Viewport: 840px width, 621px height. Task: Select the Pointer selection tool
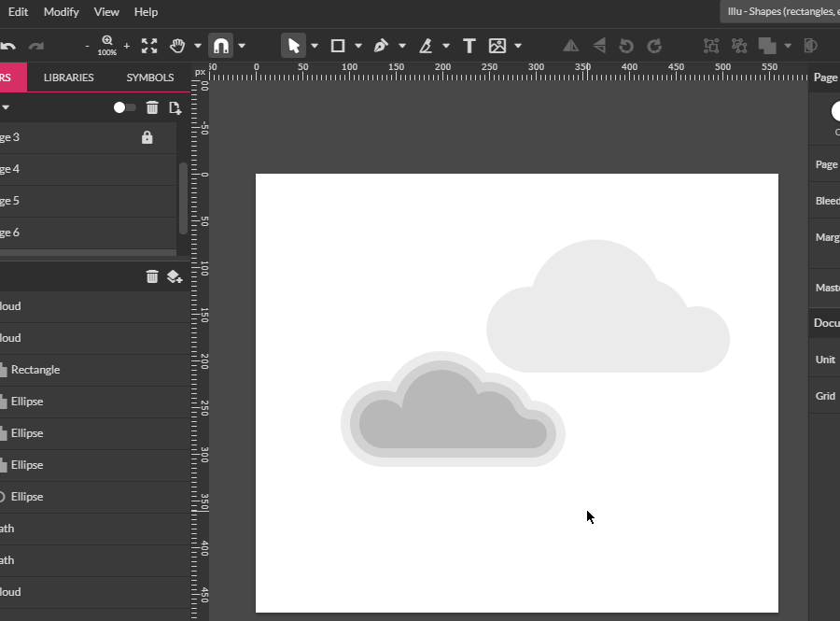[x=294, y=46]
